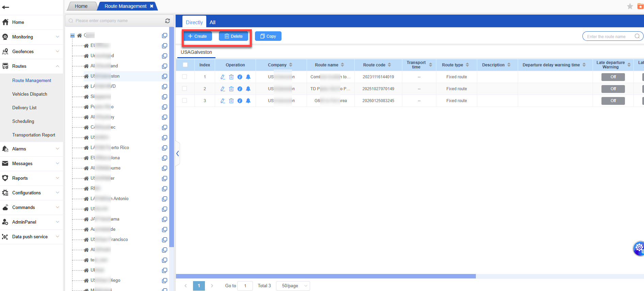Click the back arrow at top left
Image resolution: width=644 pixels, height=291 pixels.
[5, 7]
